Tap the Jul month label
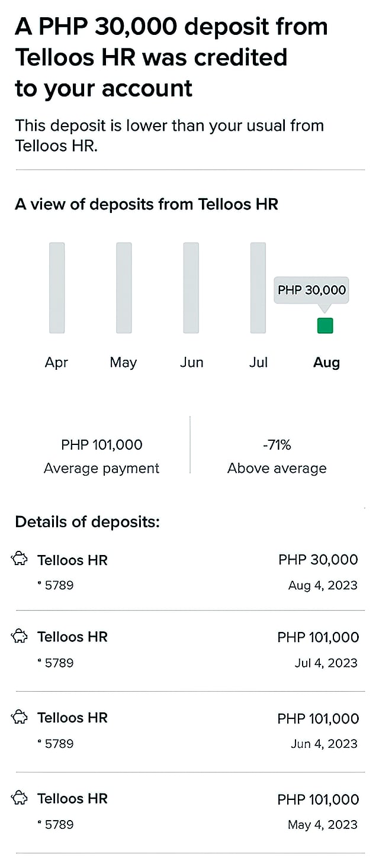Viewport: 379px width, 868px height. coord(258,363)
